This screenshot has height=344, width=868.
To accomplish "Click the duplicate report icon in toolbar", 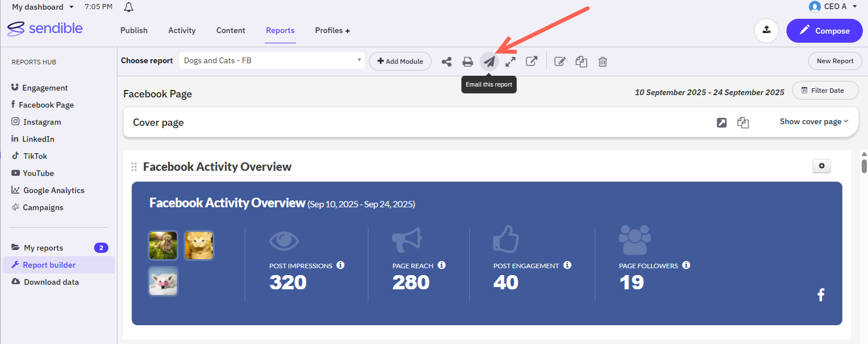I will 581,62.
